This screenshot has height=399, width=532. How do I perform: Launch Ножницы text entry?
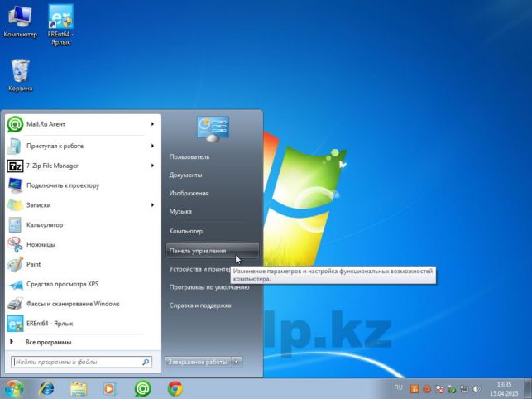click(x=41, y=244)
